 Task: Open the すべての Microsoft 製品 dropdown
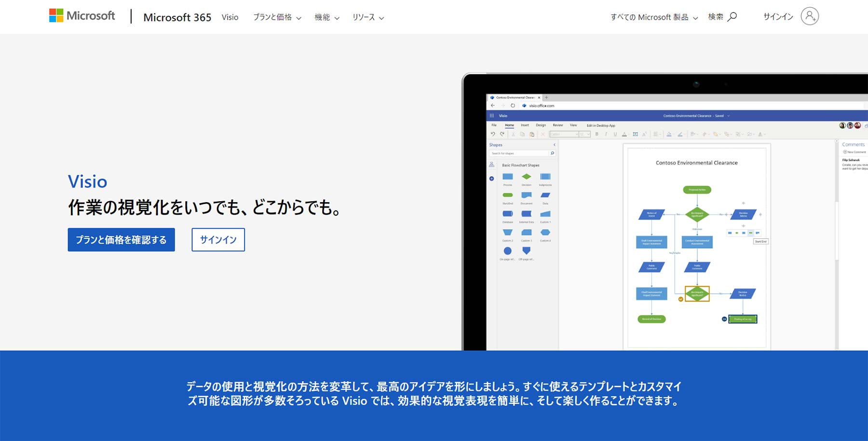(654, 17)
